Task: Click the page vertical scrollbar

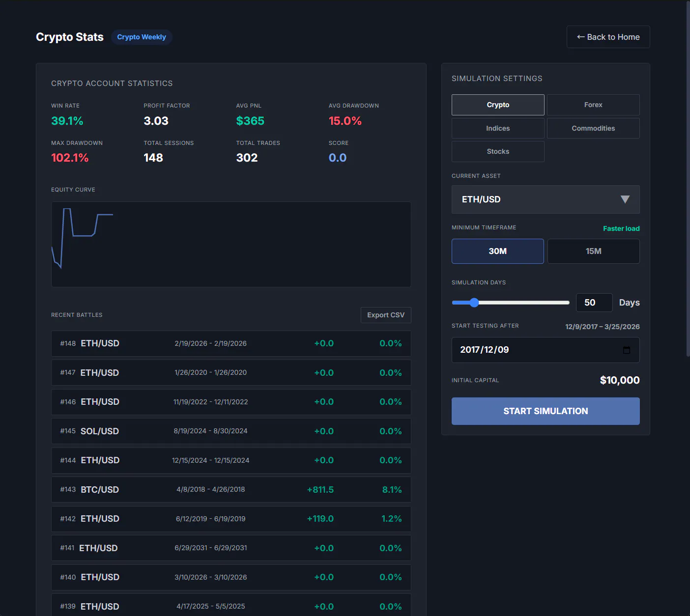Action: pyautogui.click(x=688, y=178)
